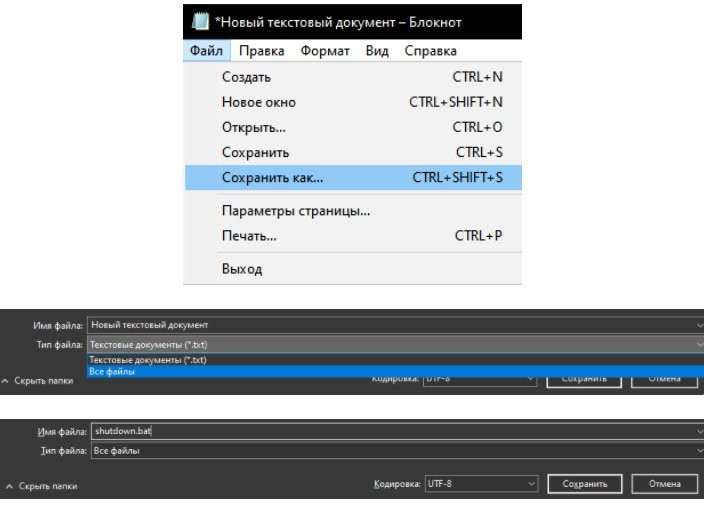This screenshot has height=506, width=704.
Task: Select Печать... menu entry
Action: tap(248, 236)
